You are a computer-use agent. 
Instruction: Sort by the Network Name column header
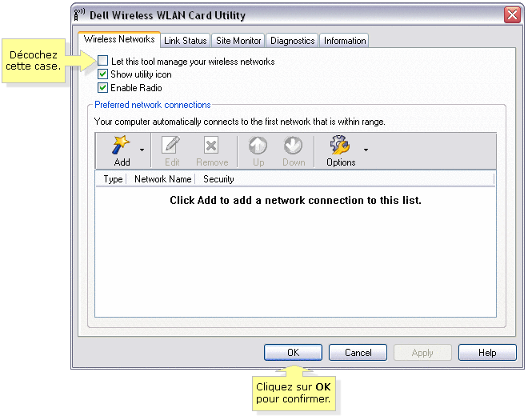tap(162, 179)
